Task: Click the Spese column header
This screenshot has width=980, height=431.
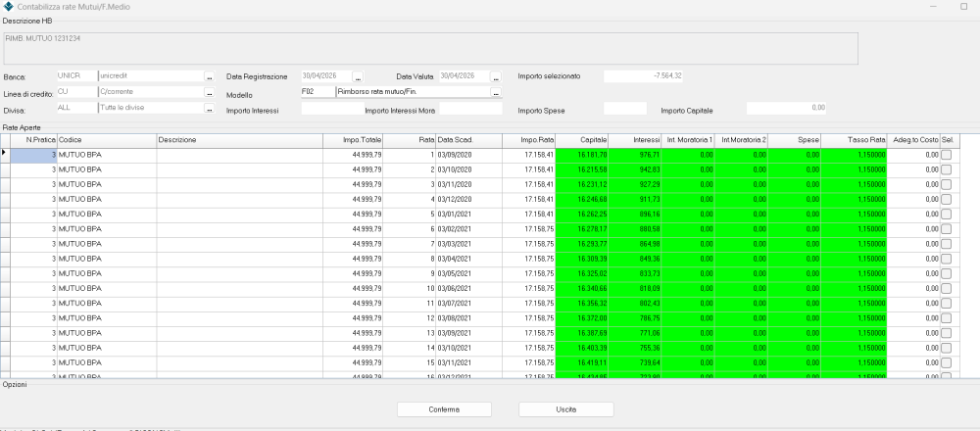Action: point(795,140)
